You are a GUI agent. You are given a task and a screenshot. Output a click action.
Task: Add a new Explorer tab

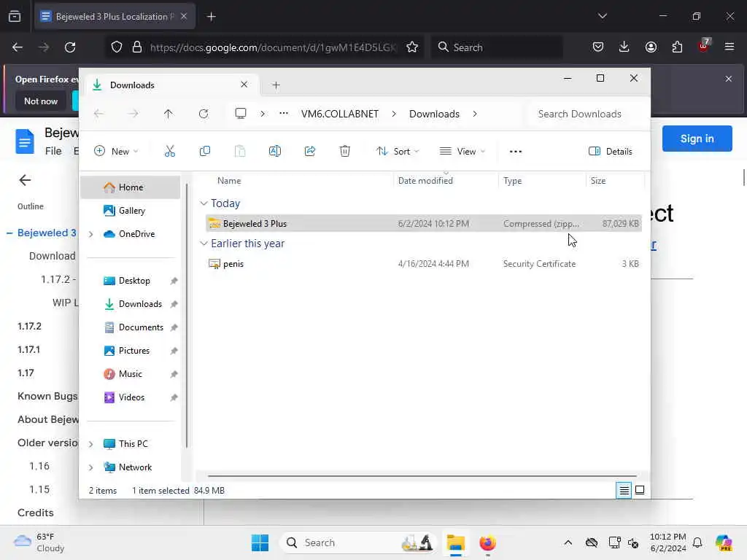pyautogui.click(x=276, y=85)
